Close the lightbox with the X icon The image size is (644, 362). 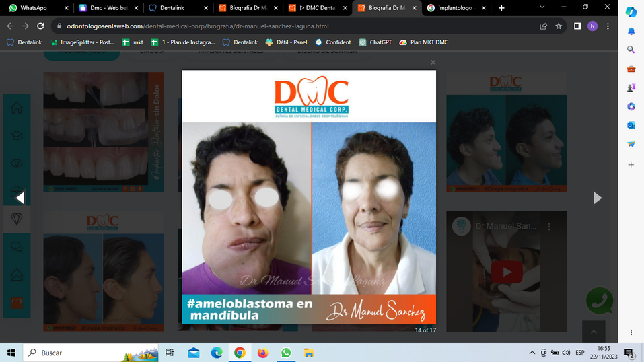[x=433, y=62]
